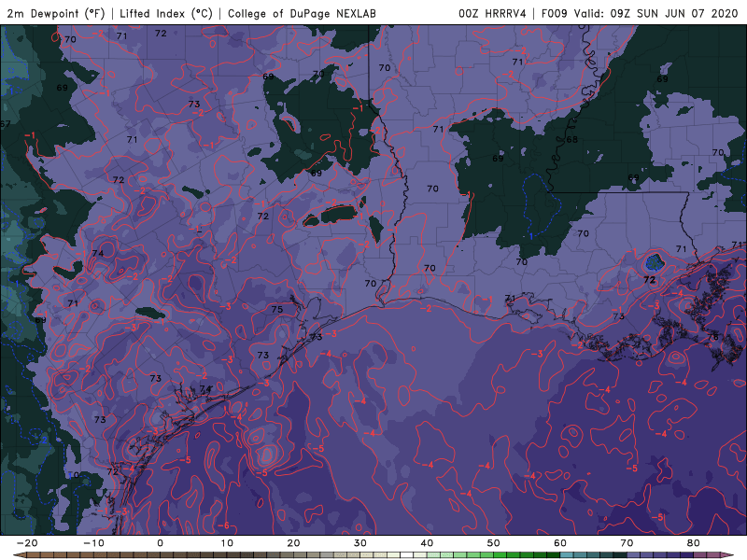Click the bold '72' dewpoint value
The width and height of the screenshot is (747, 560).
pos(649,280)
